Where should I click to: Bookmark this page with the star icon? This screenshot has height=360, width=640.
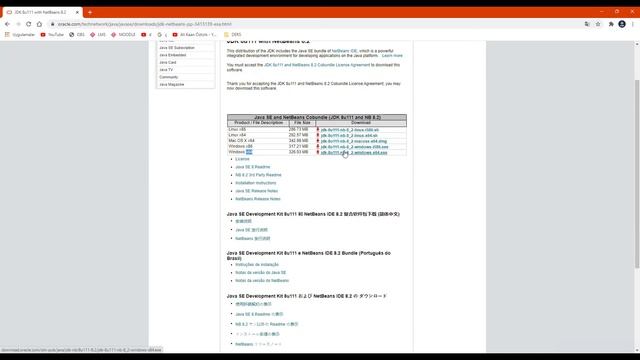[598, 24]
